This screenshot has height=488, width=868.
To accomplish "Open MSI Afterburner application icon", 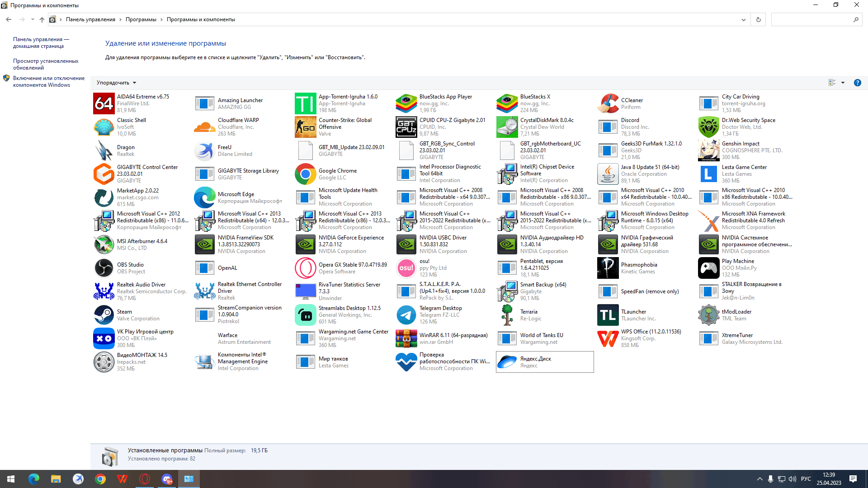I will pos(103,244).
